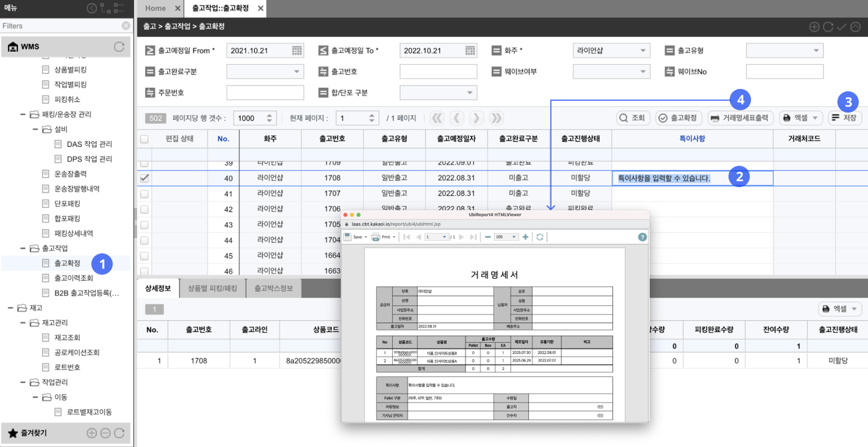Click the 출고확정 button
Screen dimensions: 868x447
(x=678, y=118)
